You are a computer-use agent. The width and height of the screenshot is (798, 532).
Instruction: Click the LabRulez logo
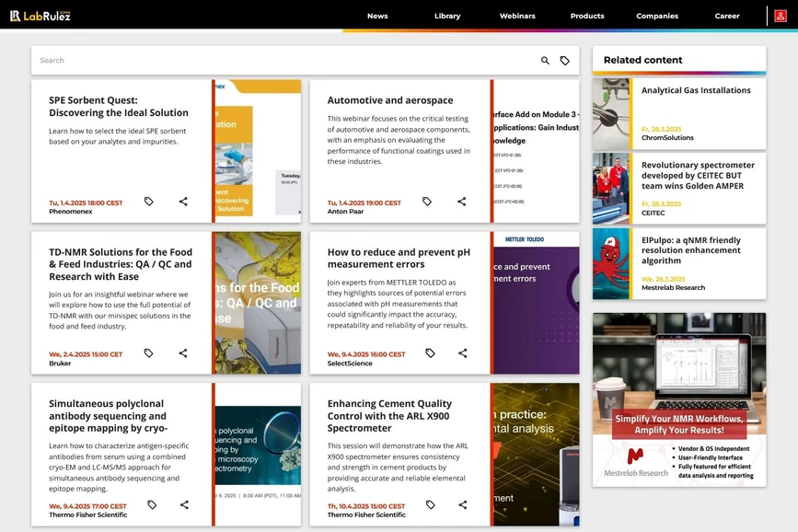40,16
